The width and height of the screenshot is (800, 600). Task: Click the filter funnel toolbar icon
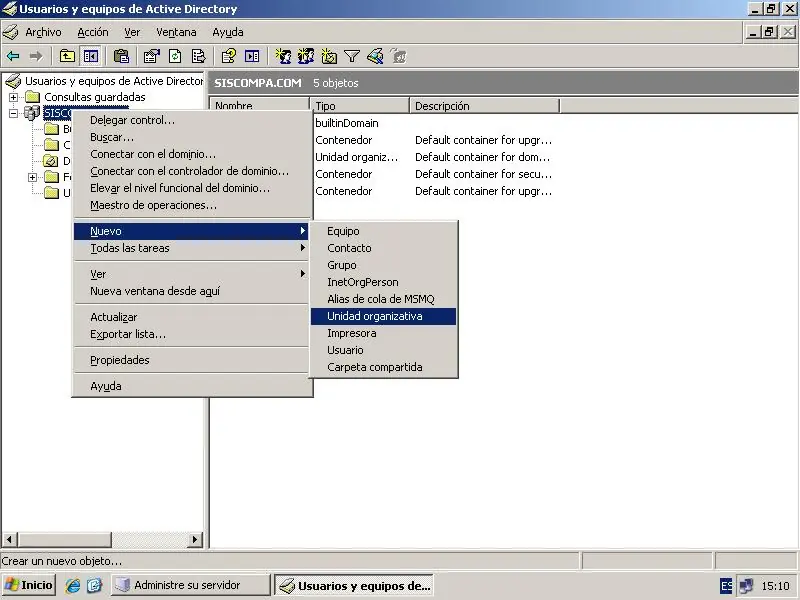pos(352,56)
